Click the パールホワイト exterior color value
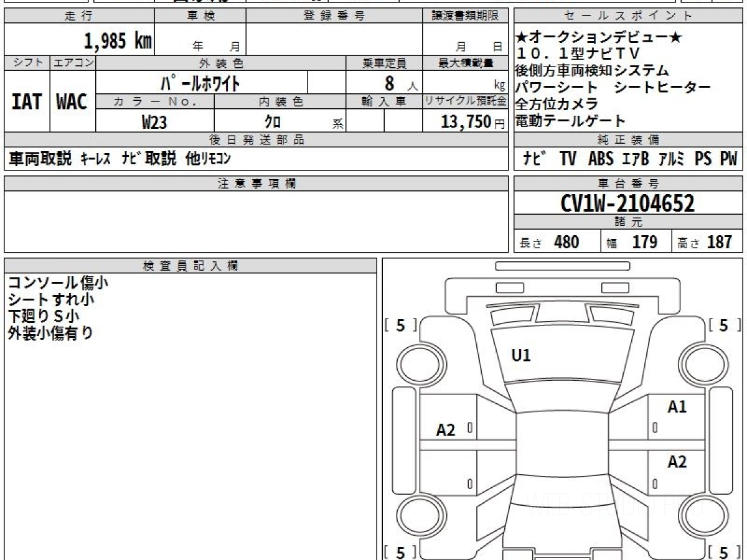This screenshot has width=747, height=560. 200,83
